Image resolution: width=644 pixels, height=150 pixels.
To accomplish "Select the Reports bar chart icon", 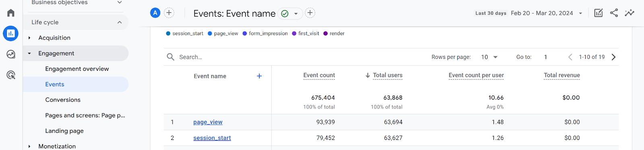I will click(11, 33).
